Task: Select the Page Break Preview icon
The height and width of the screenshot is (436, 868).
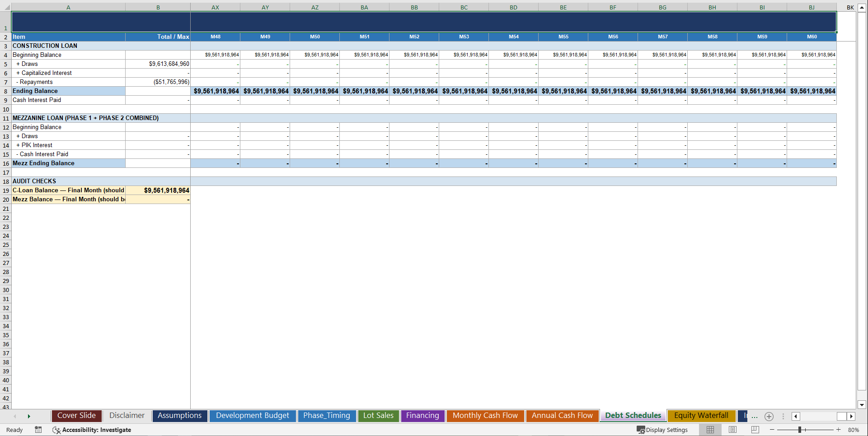Action: tap(755, 430)
